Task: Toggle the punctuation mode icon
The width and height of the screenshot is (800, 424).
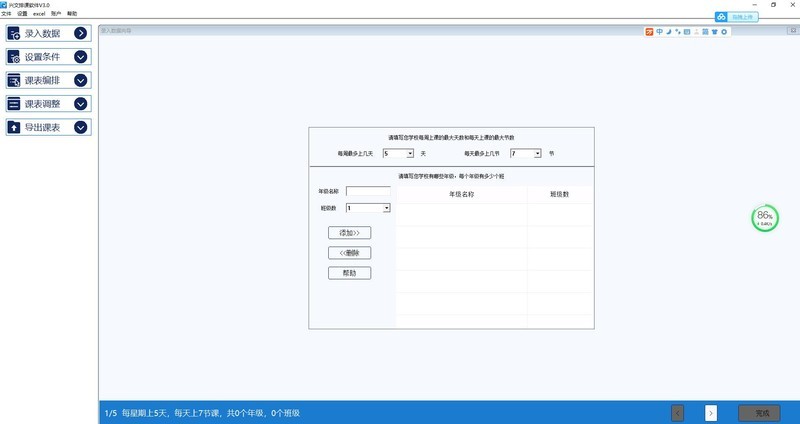Action: click(678, 32)
